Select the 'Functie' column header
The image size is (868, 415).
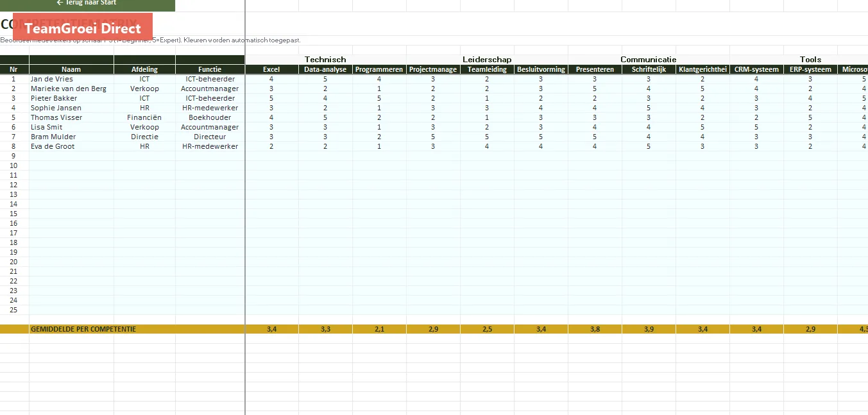point(210,69)
